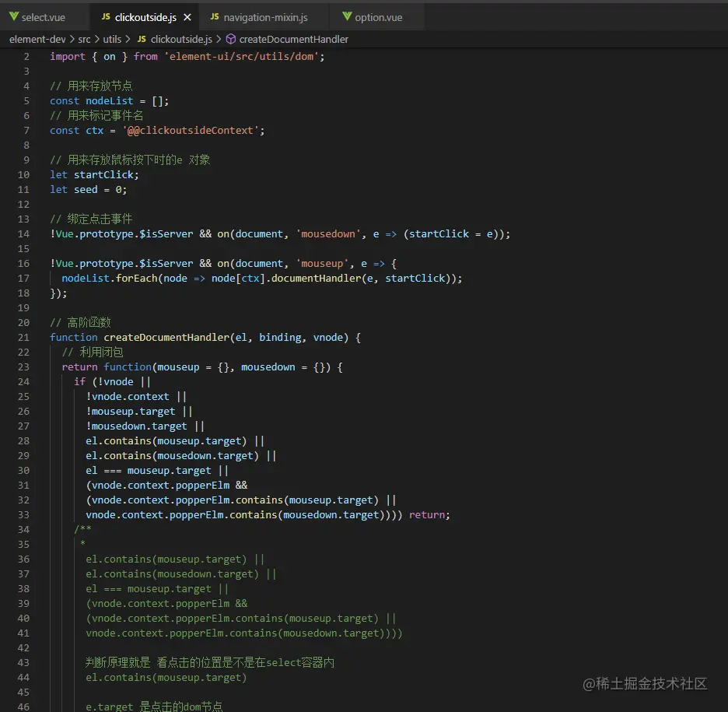Click 'createDocumentHandler' function name on line 21
728x712 pixels.
coord(166,338)
